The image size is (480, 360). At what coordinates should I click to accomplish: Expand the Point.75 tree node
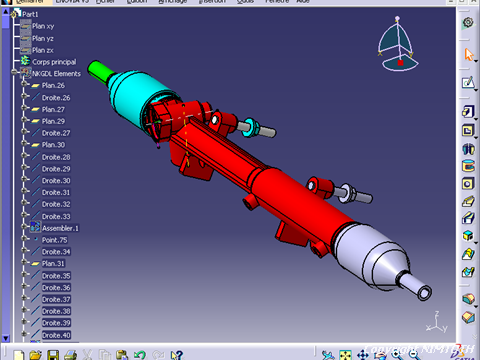tap(24, 238)
